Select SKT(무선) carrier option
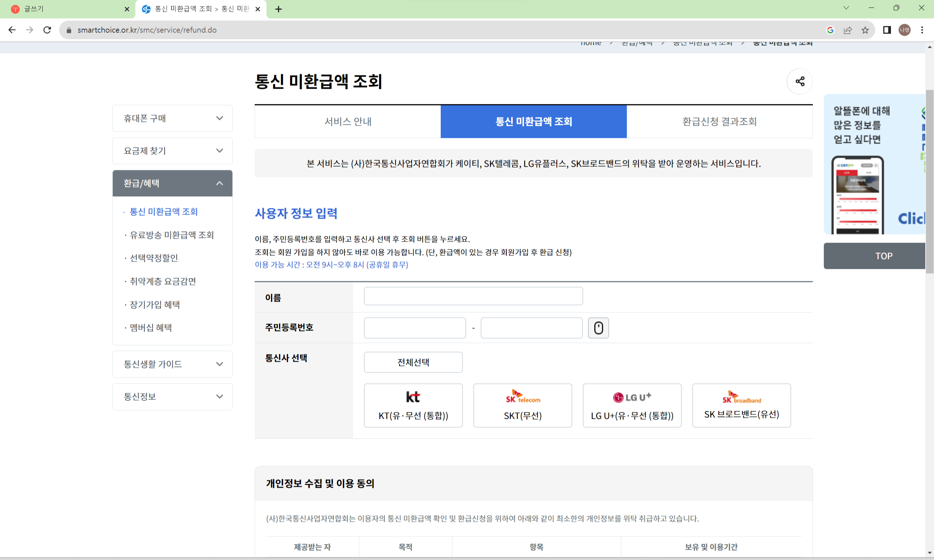Screen dimensions: 934x560 point(522,405)
